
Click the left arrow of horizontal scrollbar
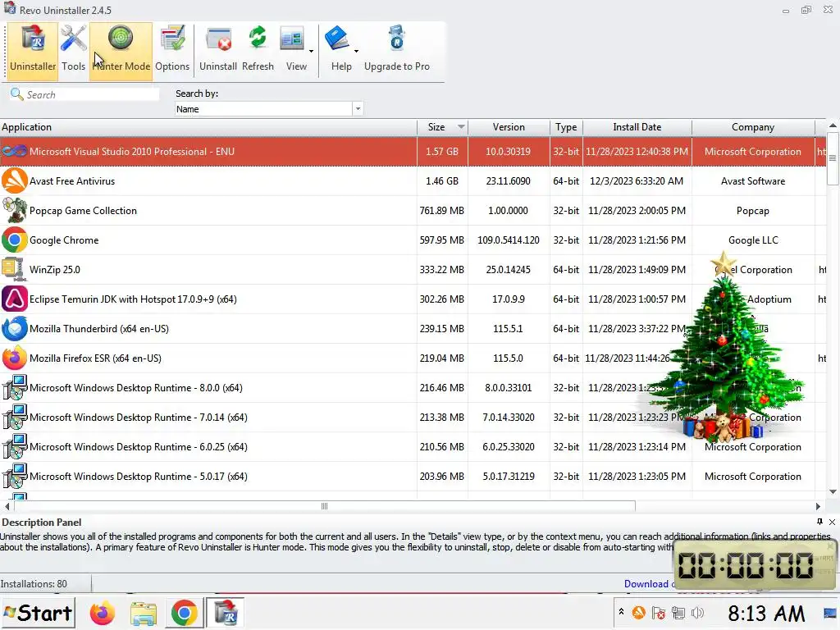(x=7, y=506)
